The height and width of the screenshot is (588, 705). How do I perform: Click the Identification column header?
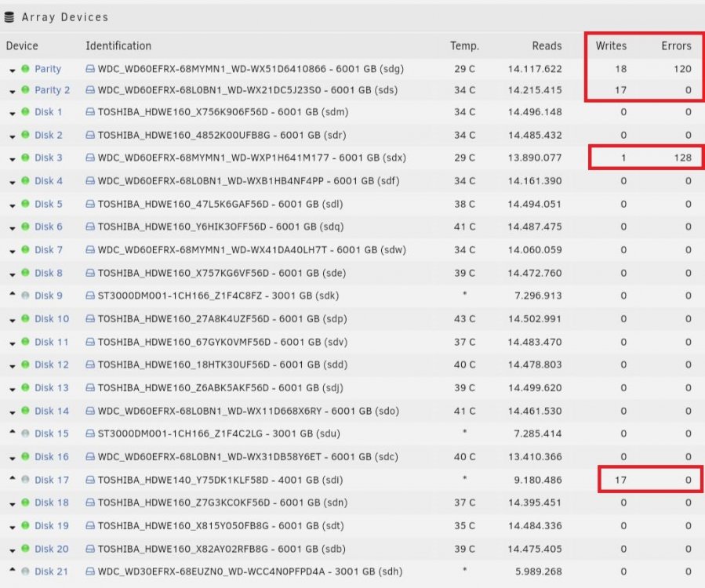(118, 45)
